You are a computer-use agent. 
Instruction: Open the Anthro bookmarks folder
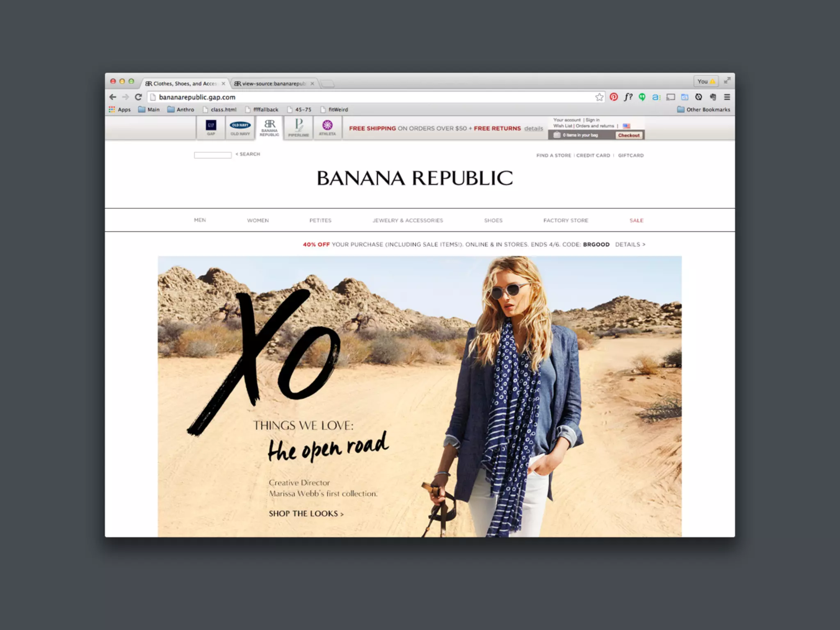pos(181,110)
